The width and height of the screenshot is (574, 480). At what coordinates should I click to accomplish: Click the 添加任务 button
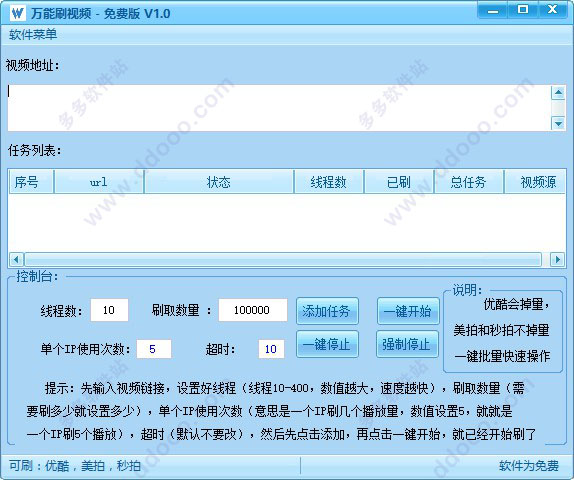327,311
